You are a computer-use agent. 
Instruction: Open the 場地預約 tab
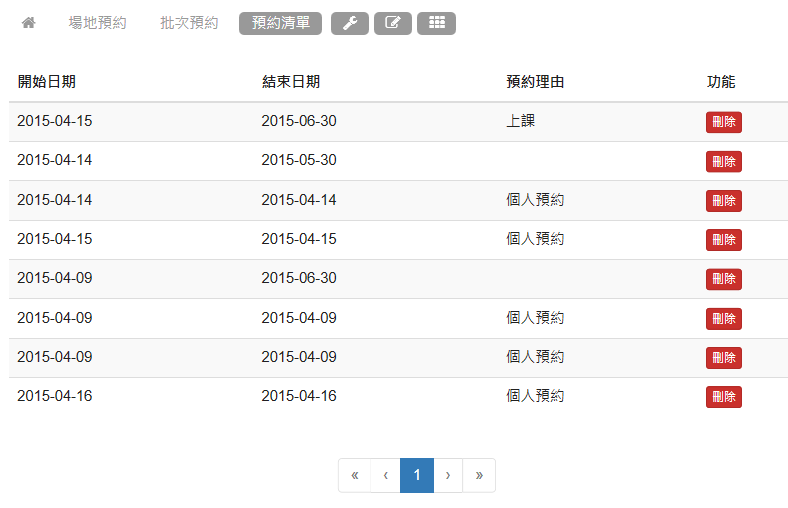pos(97,23)
